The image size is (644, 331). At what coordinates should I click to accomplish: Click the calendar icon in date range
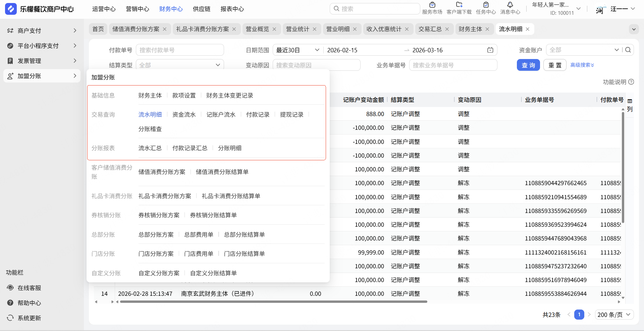click(490, 50)
